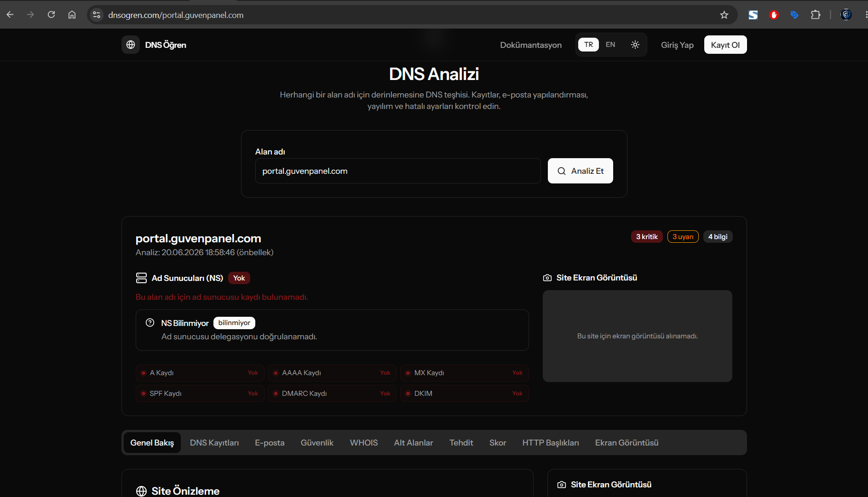
Task: Bookmark this page with the star icon
Action: 724,15
